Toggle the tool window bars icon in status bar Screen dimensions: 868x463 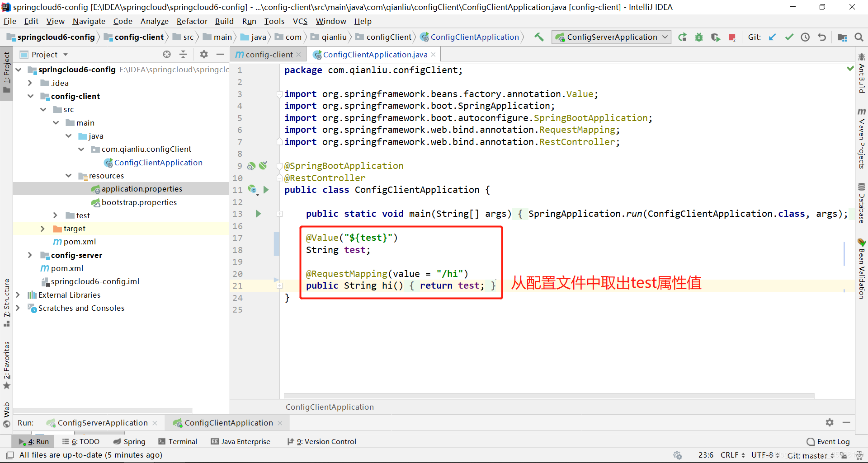(x=10, y=455)
